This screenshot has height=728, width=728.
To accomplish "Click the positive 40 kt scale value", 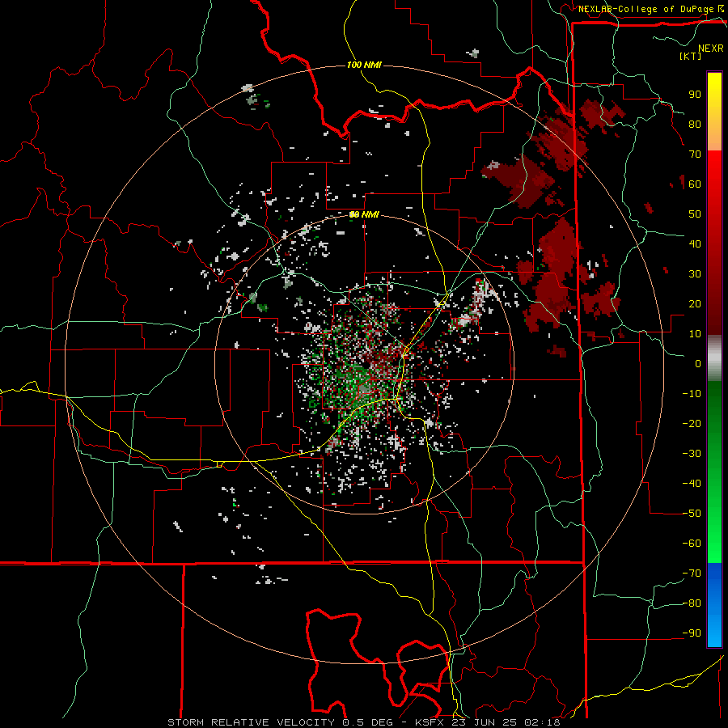I will pyautogui.click(x=695, y=244).
